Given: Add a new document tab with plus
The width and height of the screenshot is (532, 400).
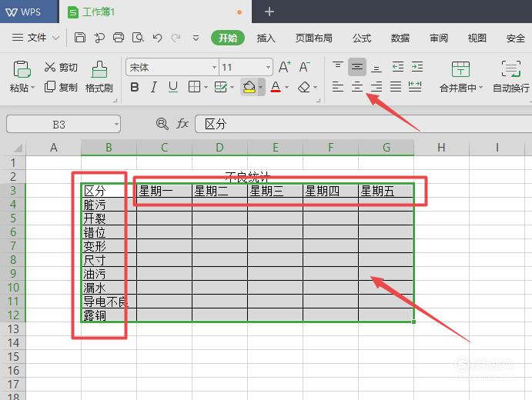Looking at the screenshot, I should pyautogui.click(x=269, y=12).
